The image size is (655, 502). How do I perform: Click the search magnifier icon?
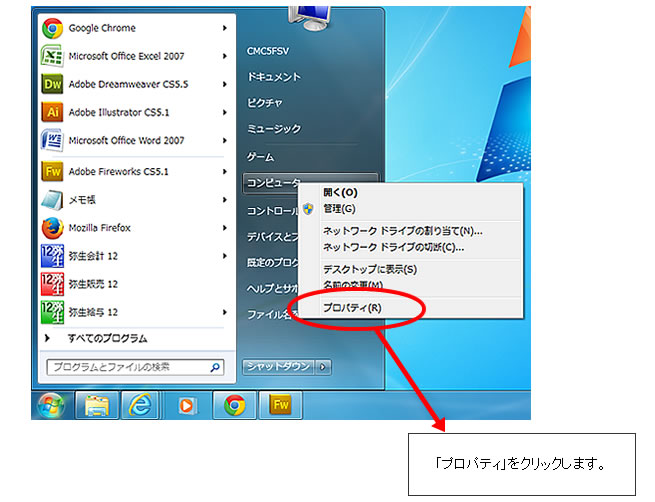[215, 368]
